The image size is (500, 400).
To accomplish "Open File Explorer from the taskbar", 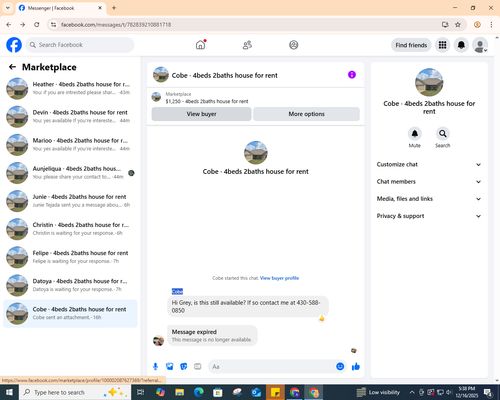I will click(179, 392).
